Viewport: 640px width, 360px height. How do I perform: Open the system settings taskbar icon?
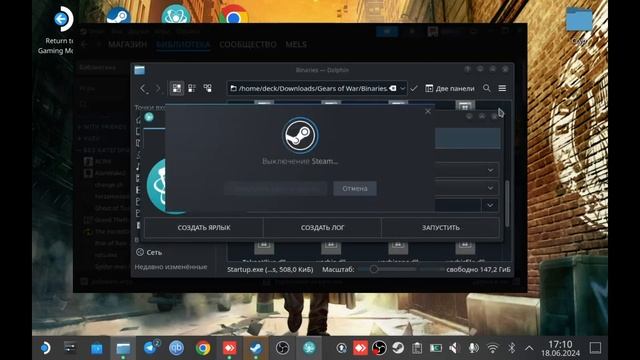point(70,348)
